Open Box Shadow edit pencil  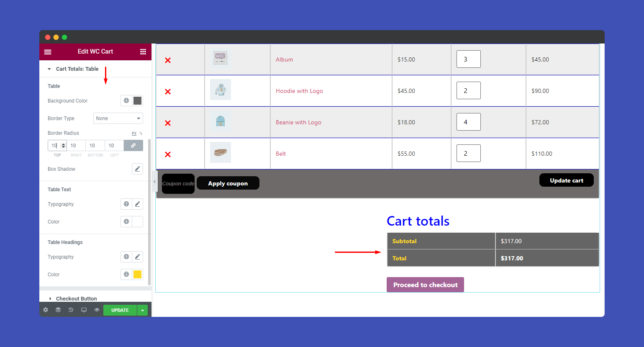137,169
